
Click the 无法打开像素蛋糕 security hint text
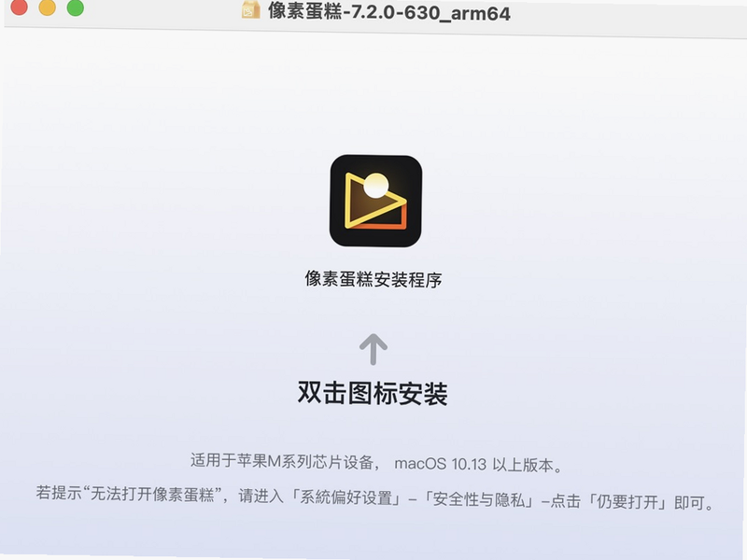click(x=375, y=497)
